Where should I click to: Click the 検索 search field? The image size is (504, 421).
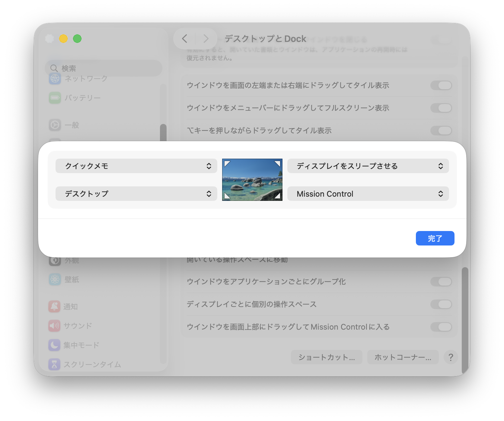[x=104, y=68]
